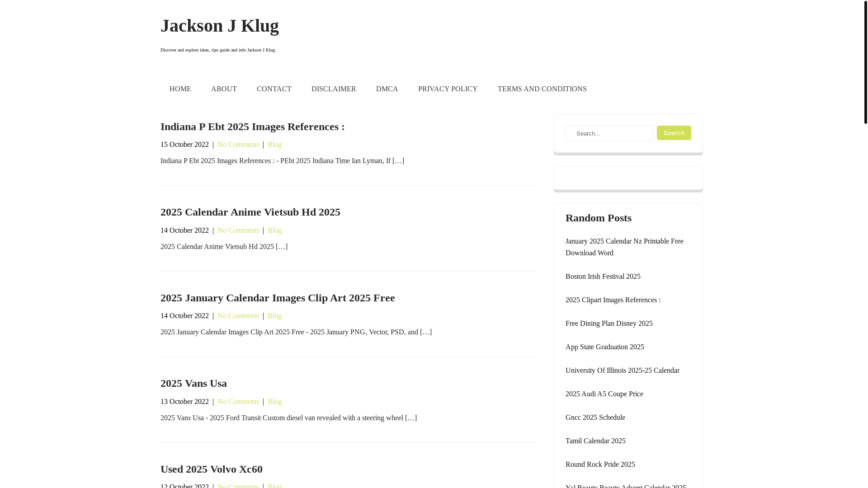Open random post App State Graduation 2025
This screenshot has width=868, height=488.
pos(605,347)
